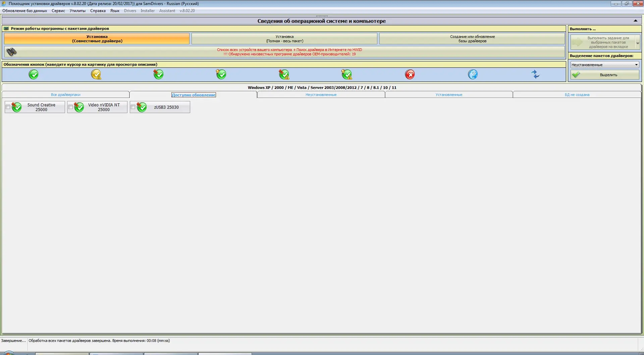644x355 pixels.
Task: Open the Утилиты menu
Action: 77,11
